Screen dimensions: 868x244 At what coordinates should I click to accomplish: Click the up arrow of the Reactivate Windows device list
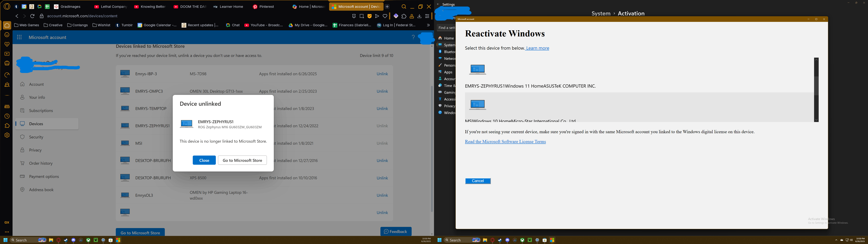point(816,60)
